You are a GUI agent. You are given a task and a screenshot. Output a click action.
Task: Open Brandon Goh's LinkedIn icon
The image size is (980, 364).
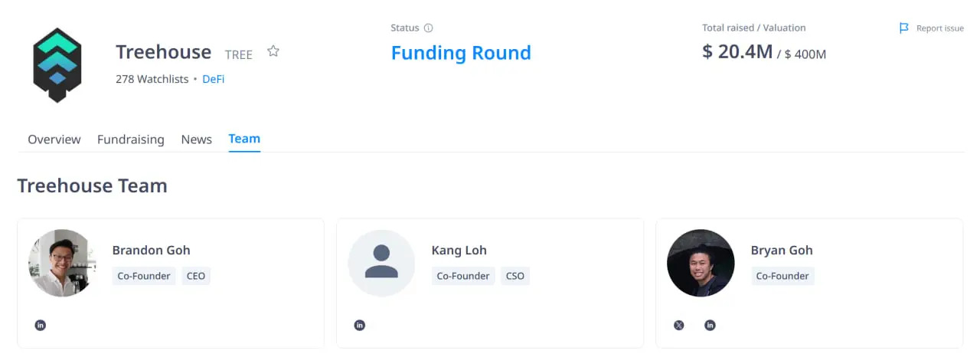[x=41, y=325]
